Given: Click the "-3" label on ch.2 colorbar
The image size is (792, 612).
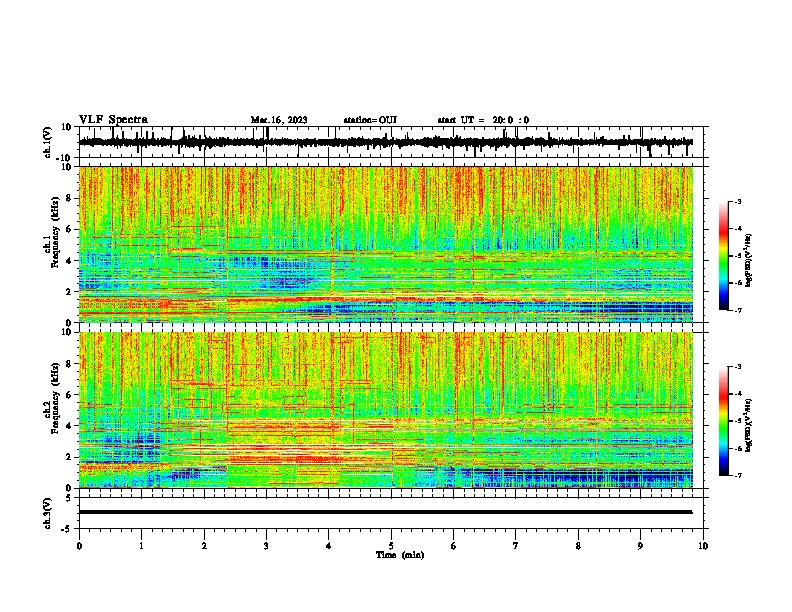Looking at the screenshot, I should [738, 367].
